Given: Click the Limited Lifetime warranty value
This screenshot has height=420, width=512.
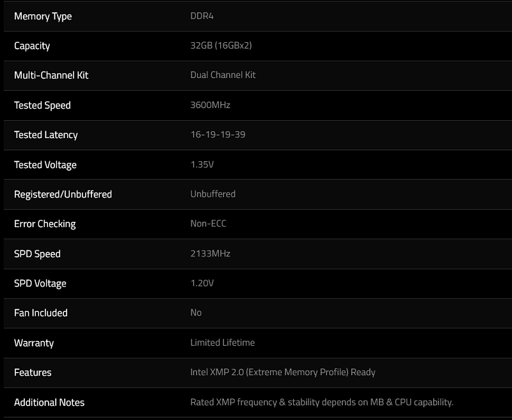Looking at the screenshot, I should point(222,343).
